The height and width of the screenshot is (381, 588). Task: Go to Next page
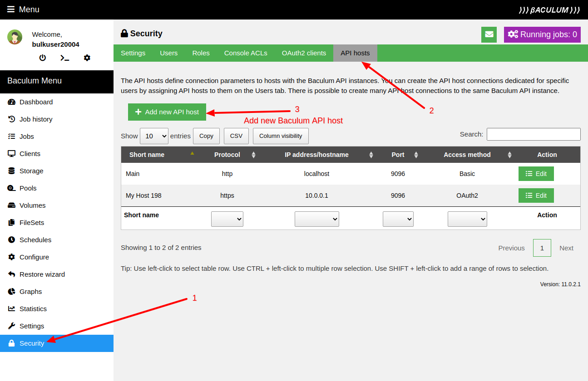pos(566,248)
